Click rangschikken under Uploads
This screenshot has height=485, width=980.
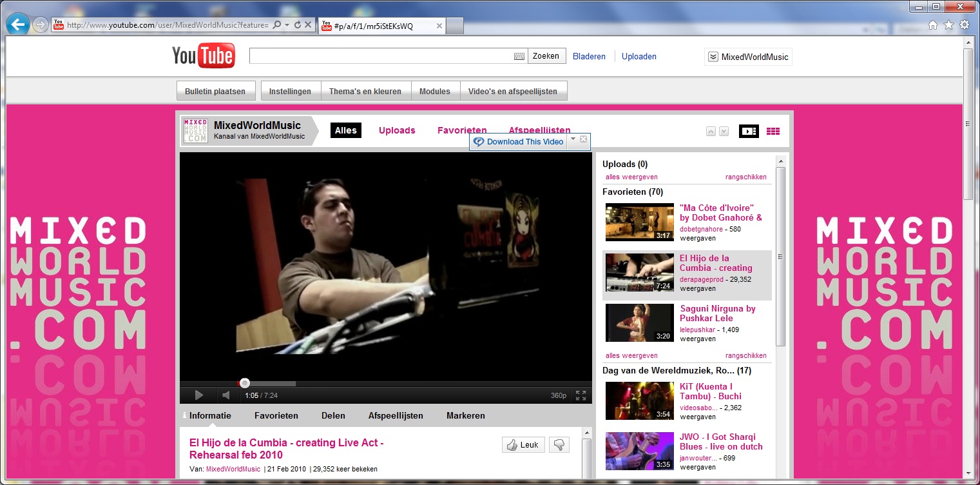pyautogui.click(x=746, y=177)
